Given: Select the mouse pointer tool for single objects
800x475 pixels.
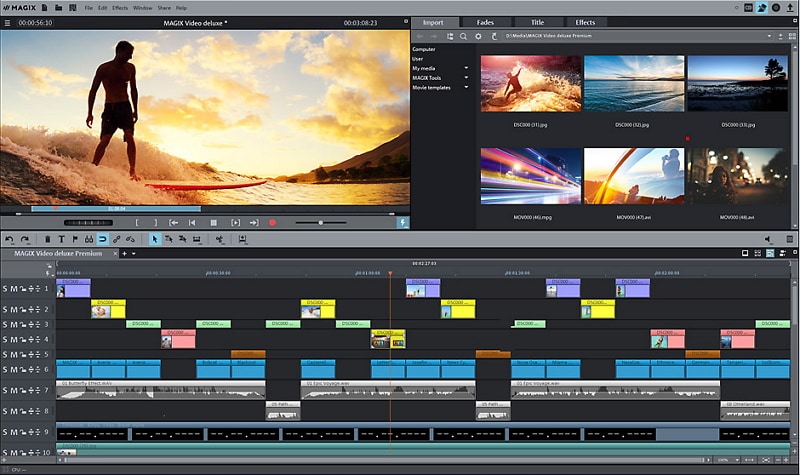Looking at the screenshot, I should coord(155,239).
